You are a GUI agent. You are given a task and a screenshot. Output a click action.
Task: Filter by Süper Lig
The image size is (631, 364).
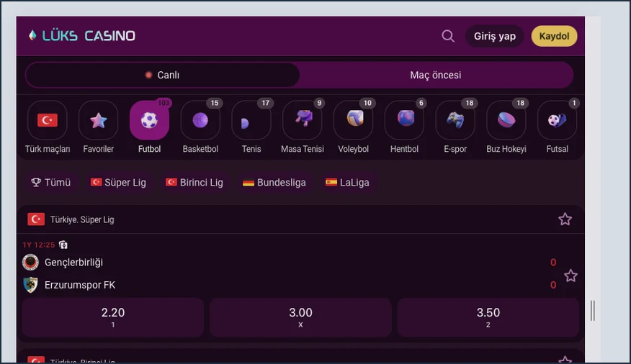118,183
